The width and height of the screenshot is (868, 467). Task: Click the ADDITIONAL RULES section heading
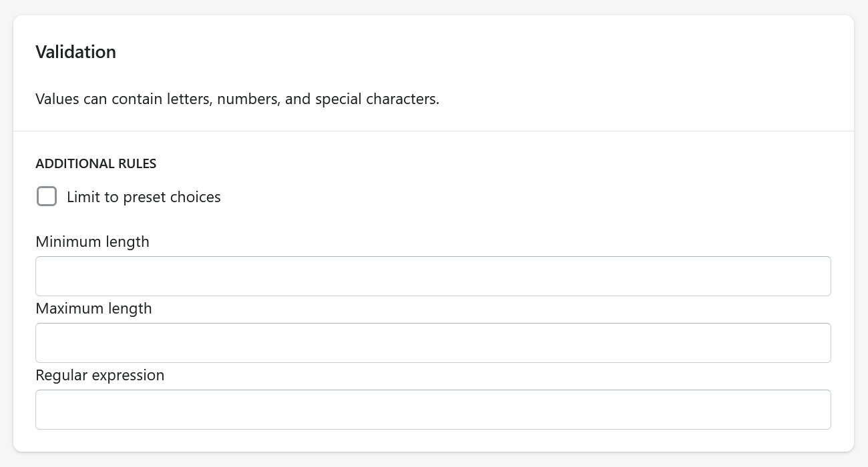point(96,163)
